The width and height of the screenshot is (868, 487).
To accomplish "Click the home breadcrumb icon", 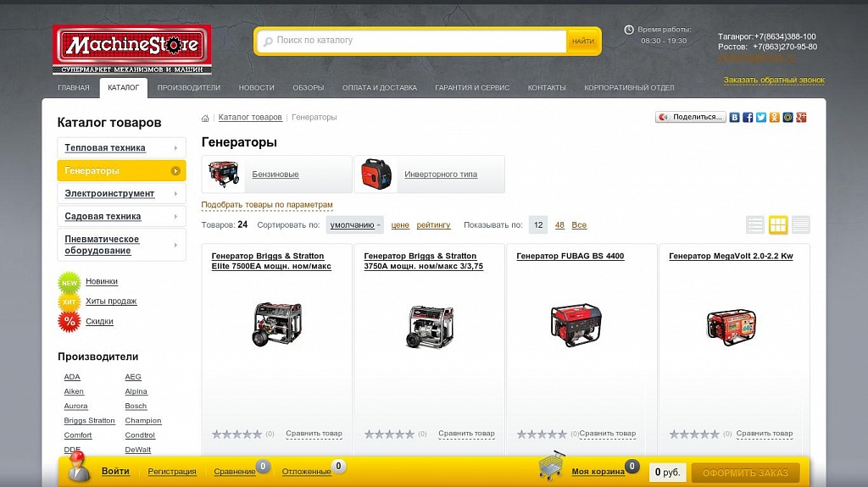I will (x=205, y=118).
